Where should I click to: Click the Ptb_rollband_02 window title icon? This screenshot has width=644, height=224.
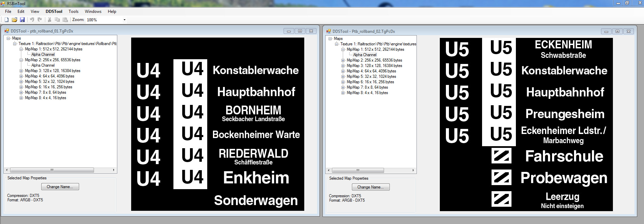tap(328, 31)
